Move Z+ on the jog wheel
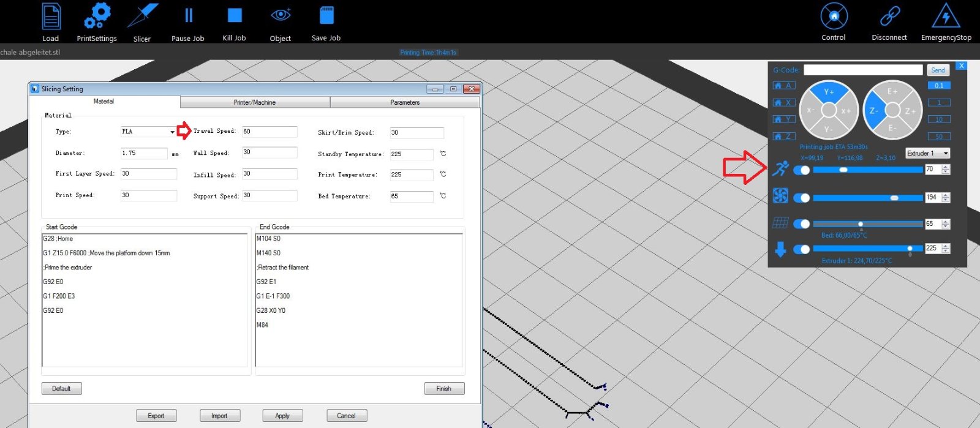980x428 pixels. 911,111
